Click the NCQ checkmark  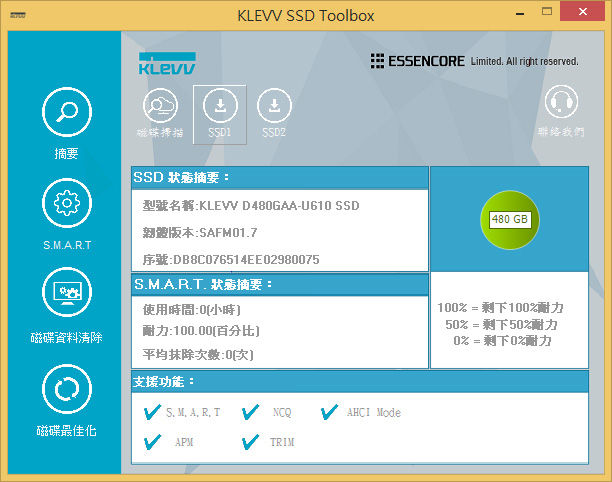pos(250,412)
